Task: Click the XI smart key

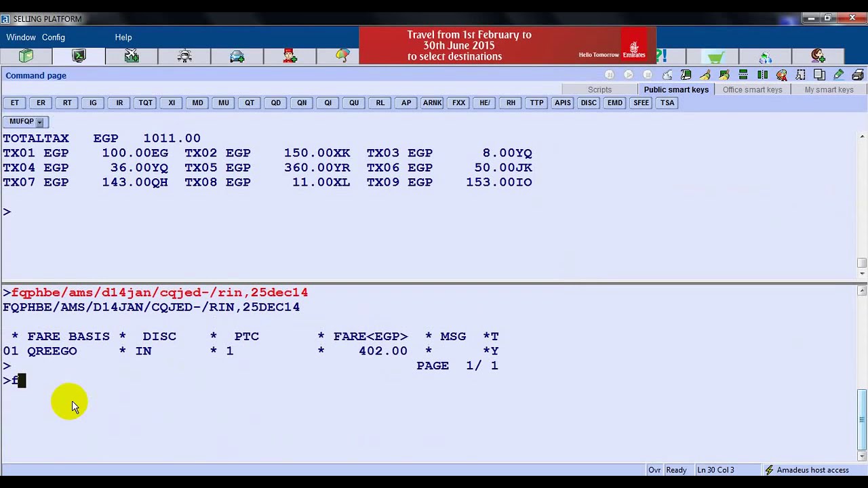Action: (x=172, y=103)
